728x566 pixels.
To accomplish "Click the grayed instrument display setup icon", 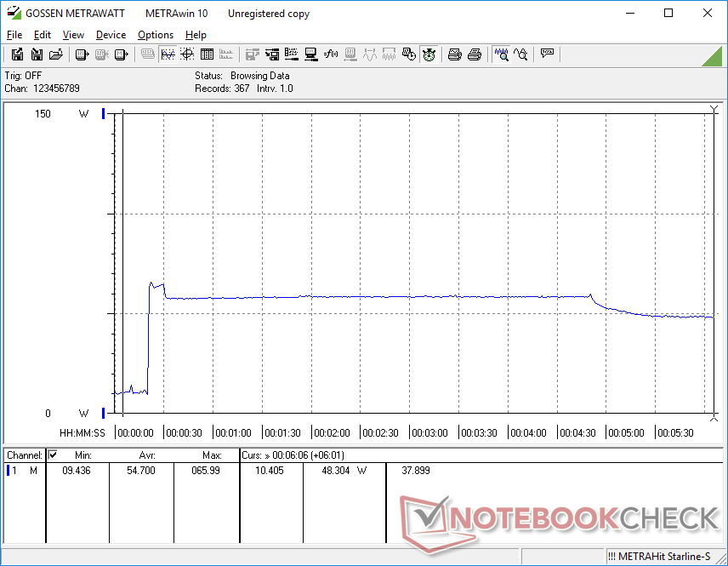I will pos(350,54).
